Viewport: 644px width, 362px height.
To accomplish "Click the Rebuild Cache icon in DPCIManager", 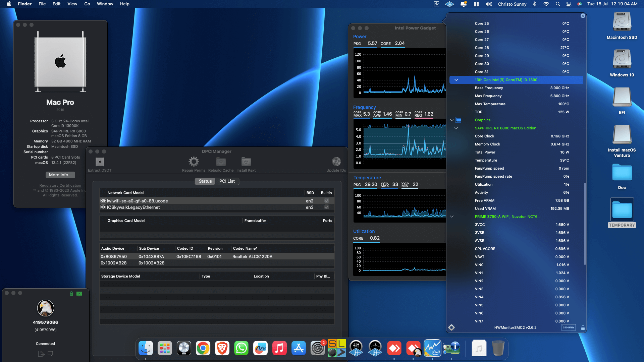I will pos(221,162).
